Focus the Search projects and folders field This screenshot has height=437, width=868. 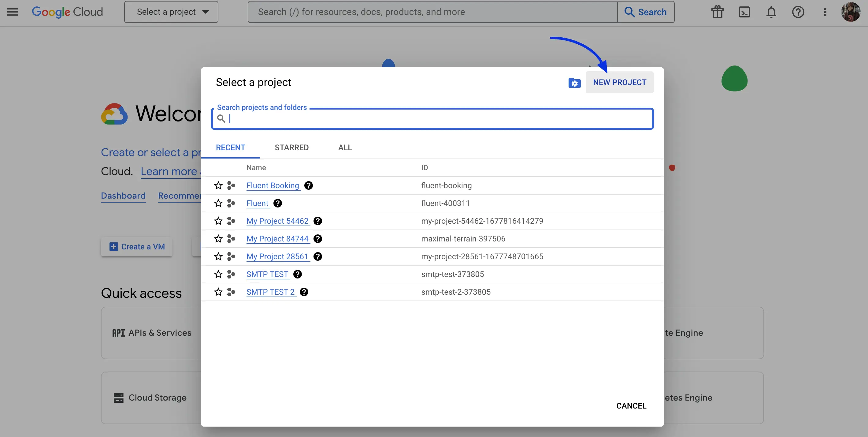(432, 118)
